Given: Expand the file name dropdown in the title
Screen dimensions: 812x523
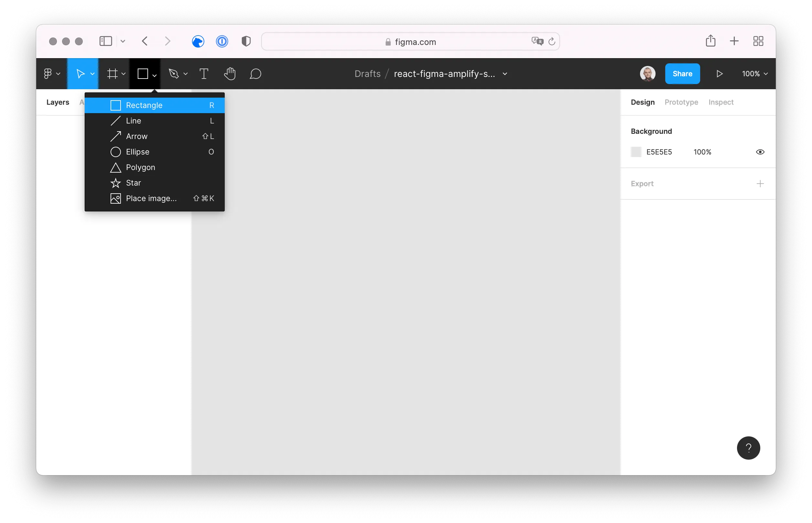Looking at the screenshot, I should (x=505, y=74).
